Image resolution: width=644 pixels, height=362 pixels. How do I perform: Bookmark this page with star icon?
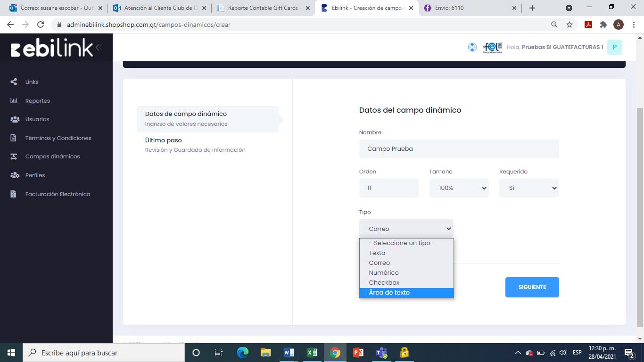tap(570, 25)
